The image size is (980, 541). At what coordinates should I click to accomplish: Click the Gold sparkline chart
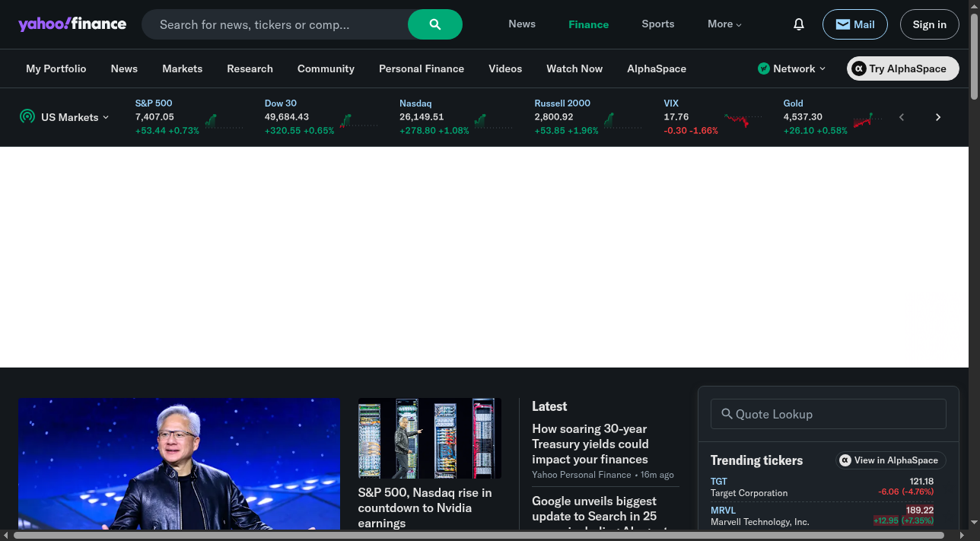coord(867,120)
